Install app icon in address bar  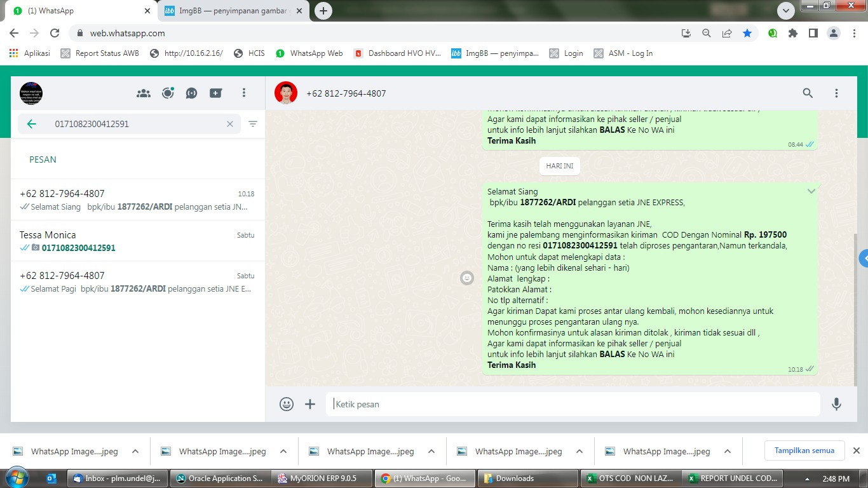pyautogui.click(x=686, y=33)
